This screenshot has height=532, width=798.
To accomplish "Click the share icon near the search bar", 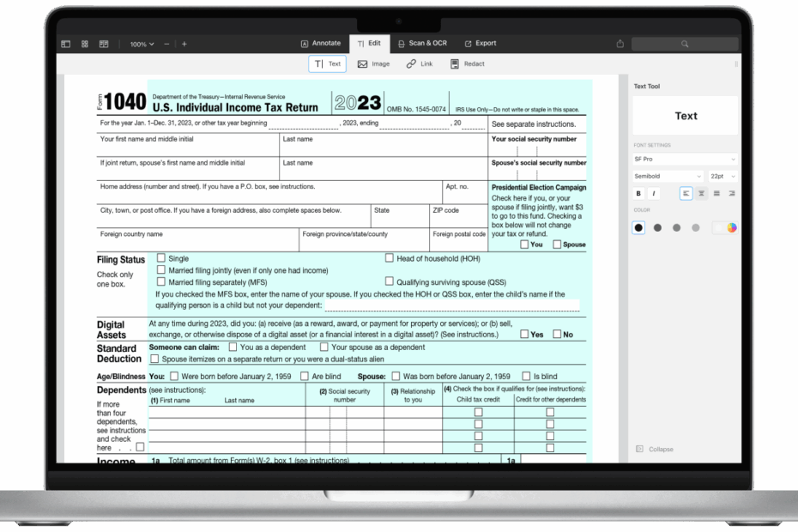I will coord(620,42).
